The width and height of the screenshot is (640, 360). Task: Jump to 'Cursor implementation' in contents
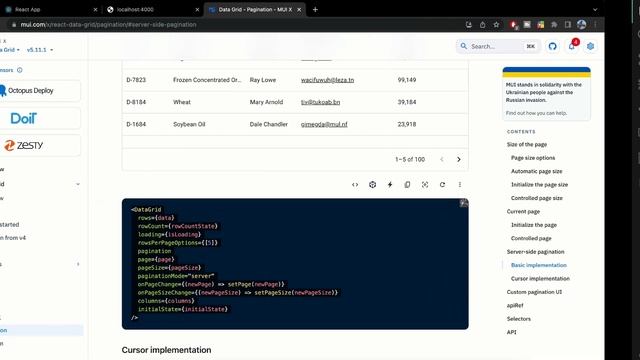540,279
